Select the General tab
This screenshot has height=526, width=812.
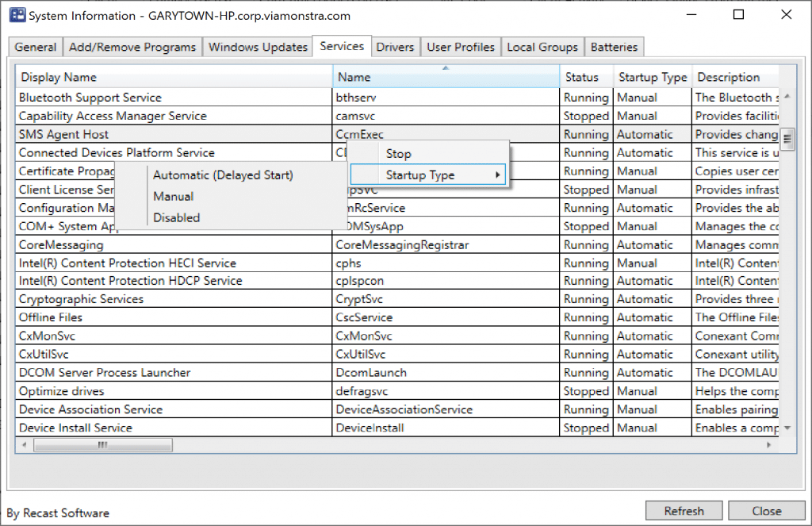coord(35,47)
